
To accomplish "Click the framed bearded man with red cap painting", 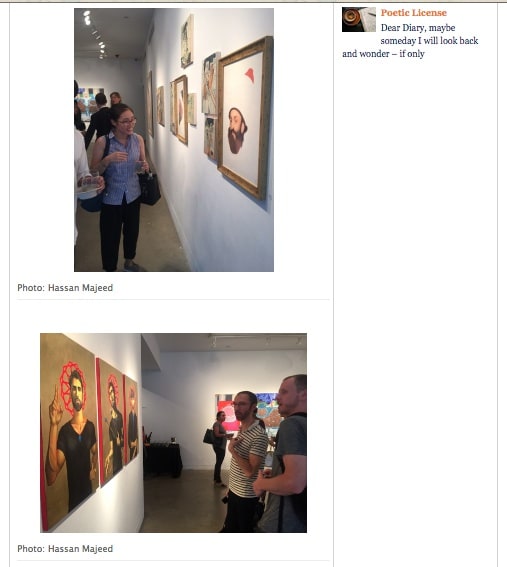I will (x=245, y=118).
